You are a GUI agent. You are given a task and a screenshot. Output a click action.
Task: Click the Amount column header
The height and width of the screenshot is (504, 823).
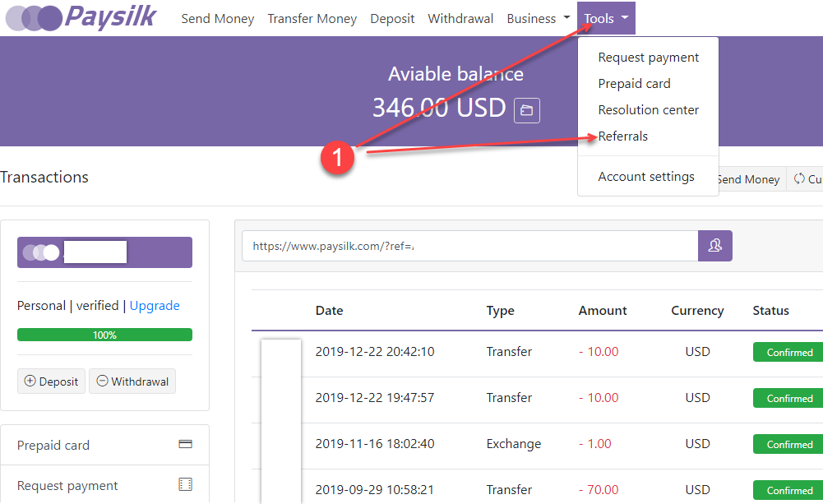point(603,310)
